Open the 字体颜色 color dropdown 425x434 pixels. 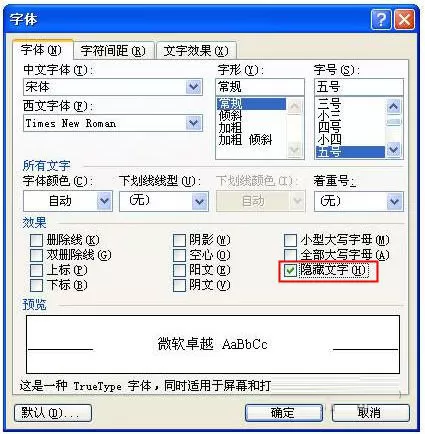click(104, 201)
